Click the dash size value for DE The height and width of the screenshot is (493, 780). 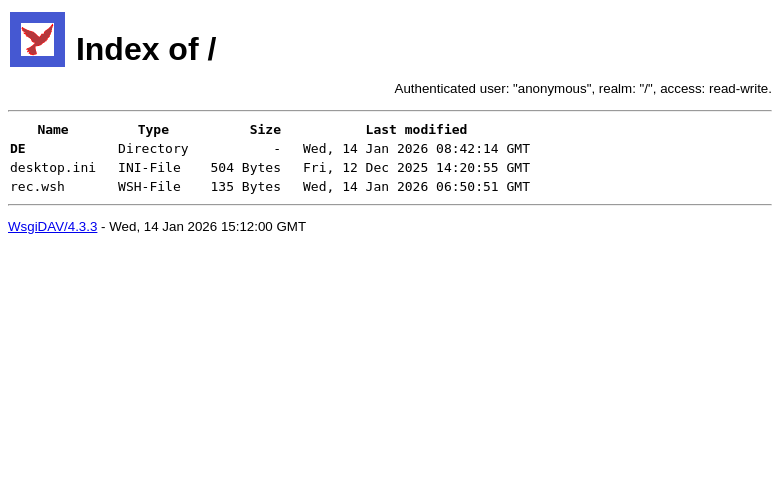(277, 149)
